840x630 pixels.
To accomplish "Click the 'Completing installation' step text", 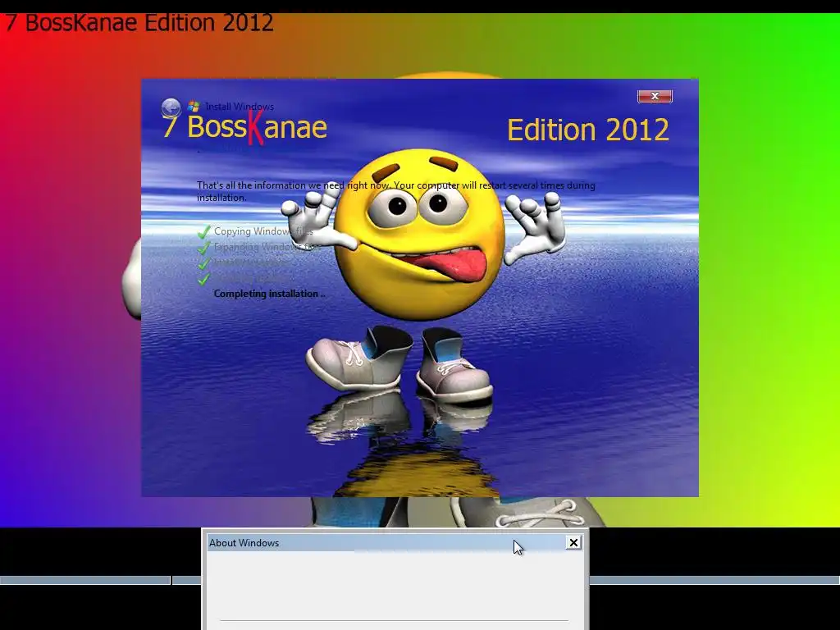I will coord(269,294).
